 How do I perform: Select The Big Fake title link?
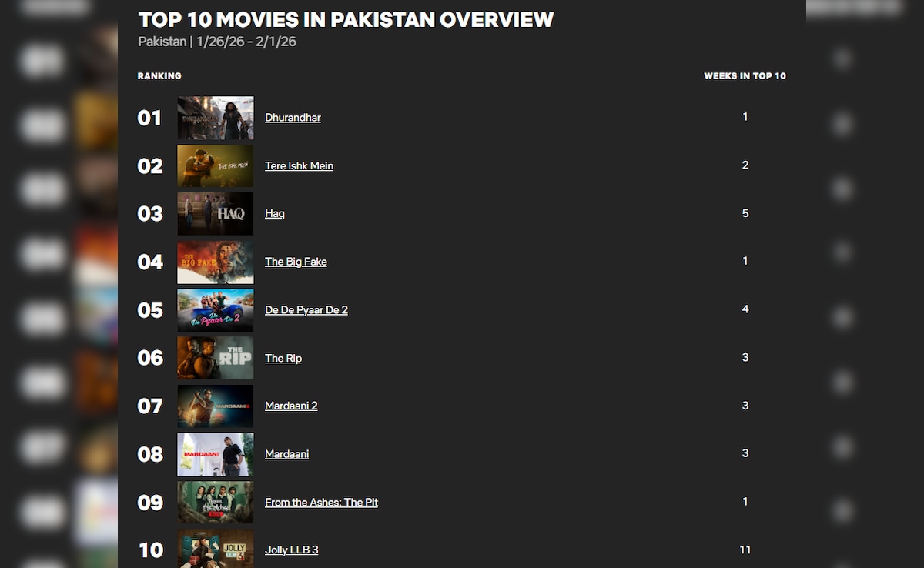(x=296, y=262)
